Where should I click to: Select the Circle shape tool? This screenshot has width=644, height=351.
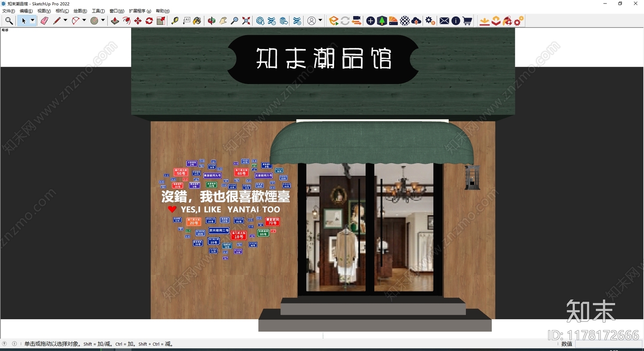click(95, 21)
